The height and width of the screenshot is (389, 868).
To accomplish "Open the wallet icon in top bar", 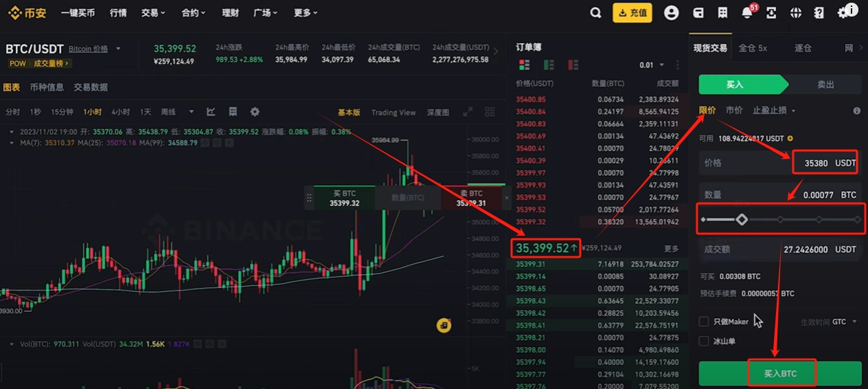I will tap(698, 12).
